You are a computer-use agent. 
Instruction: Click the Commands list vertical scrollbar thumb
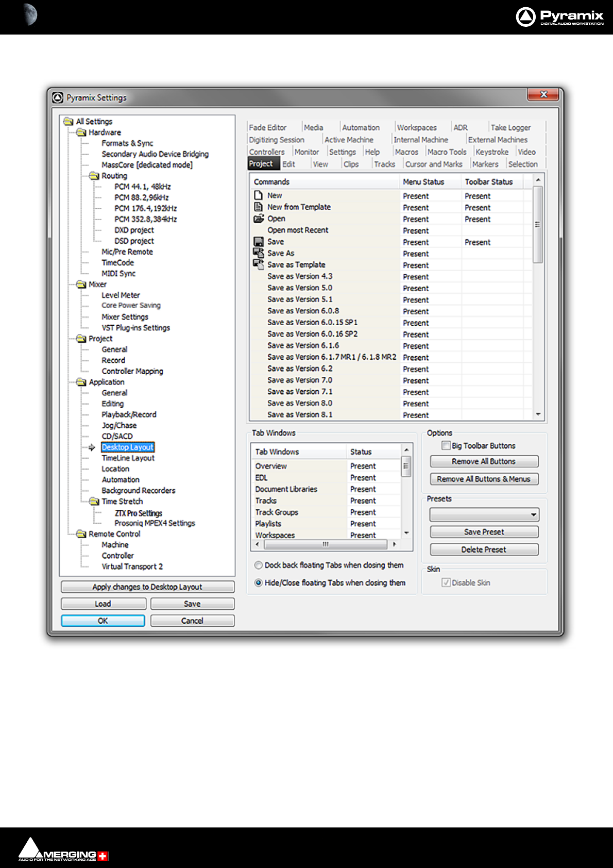click(x=538, y=225)
